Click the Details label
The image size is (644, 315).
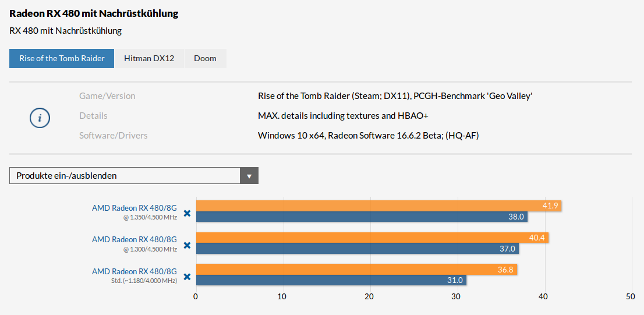93,116
